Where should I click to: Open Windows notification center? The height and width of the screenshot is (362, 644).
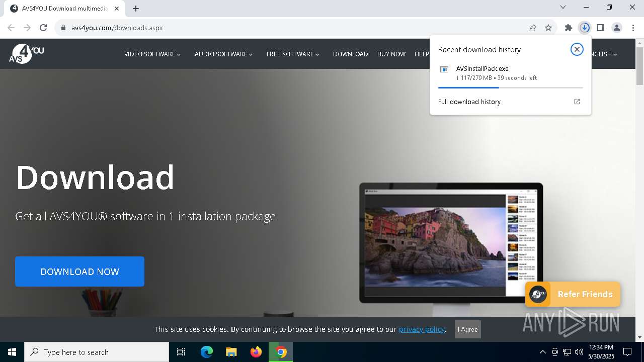point(627,352)
